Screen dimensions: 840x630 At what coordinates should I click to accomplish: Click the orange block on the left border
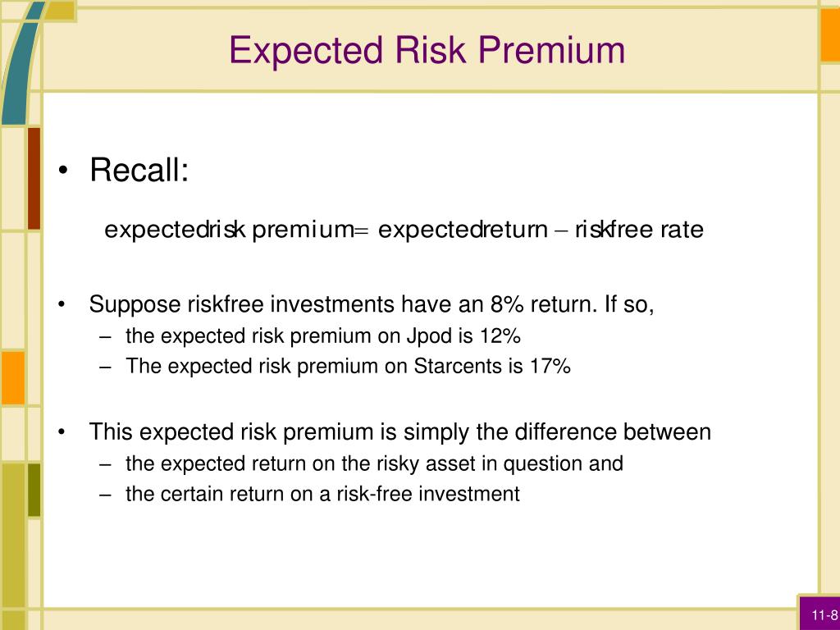(13, 377)
